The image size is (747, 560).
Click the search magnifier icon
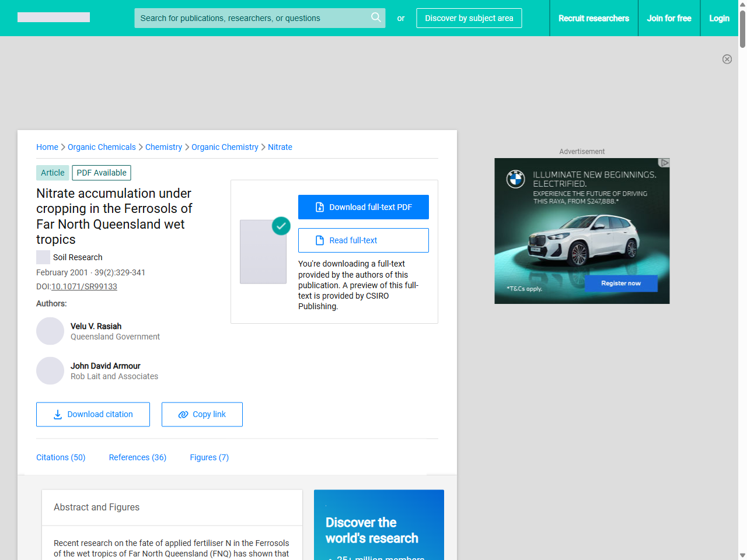pos(376,17)
